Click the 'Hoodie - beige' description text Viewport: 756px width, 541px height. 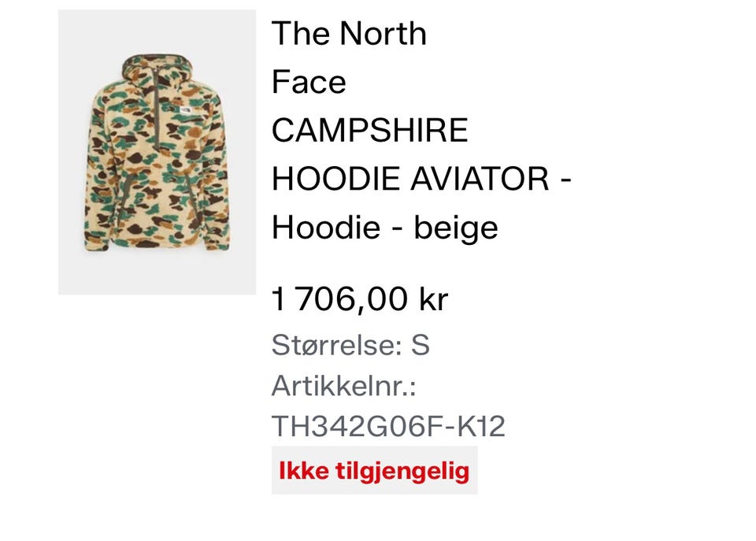[x=385, y=227]
